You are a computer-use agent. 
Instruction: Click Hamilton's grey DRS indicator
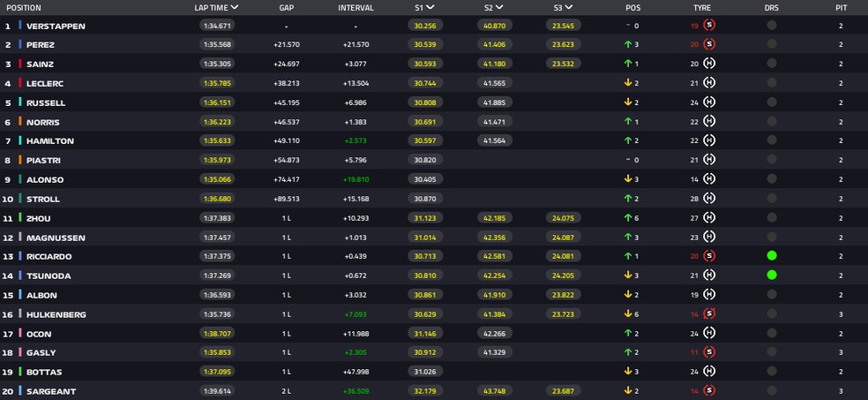772,140
